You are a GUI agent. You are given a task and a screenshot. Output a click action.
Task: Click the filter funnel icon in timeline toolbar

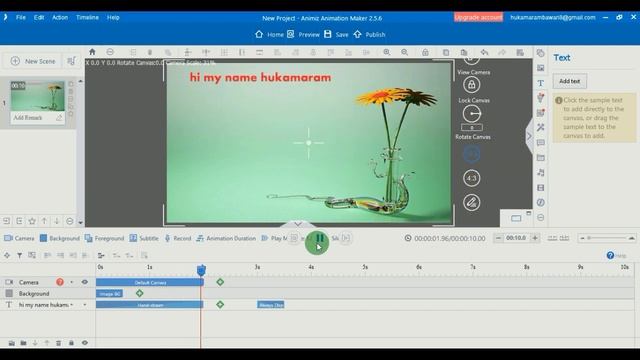pyautogui.click(x=19, y=256)
